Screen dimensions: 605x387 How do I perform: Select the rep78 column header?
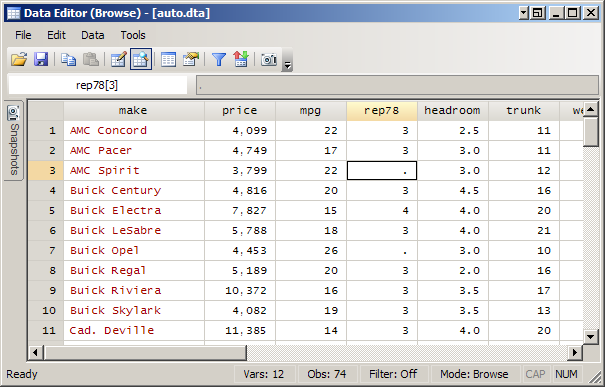point(382,111)
